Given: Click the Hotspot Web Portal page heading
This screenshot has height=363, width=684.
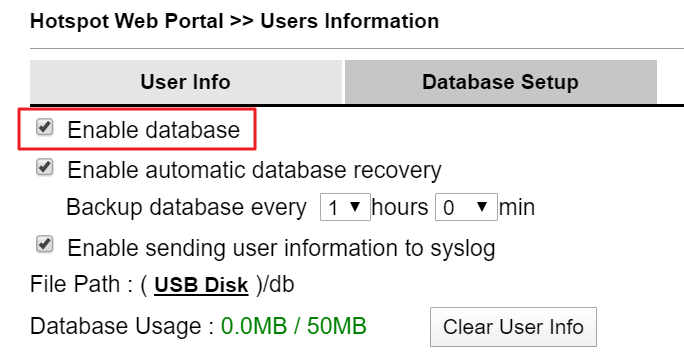Looking at the screenshot, I should [235, 21].
